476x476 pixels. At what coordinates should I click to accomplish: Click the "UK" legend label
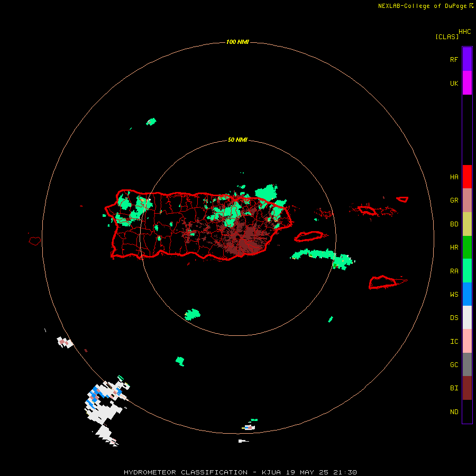[x=454, y=84]
